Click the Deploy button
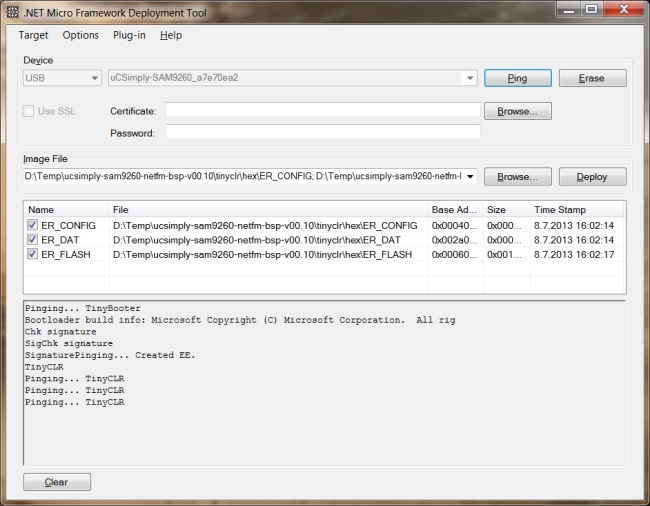The width and height of the screenshot is (650, 506). tap(592, 177)
